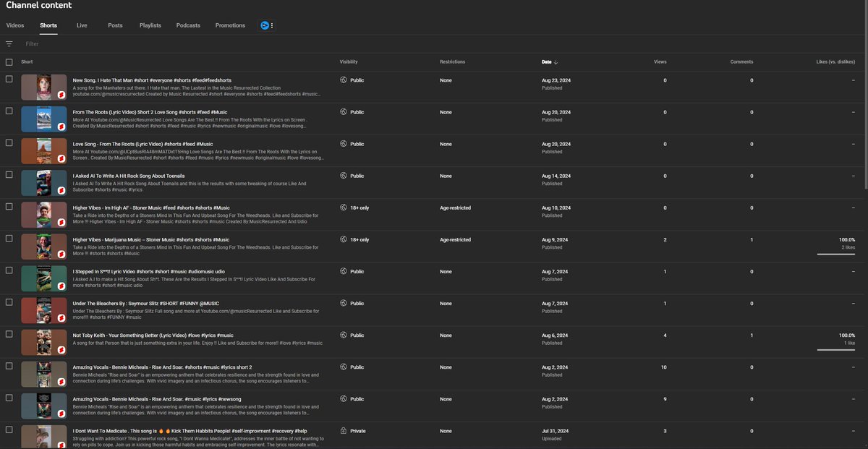Click 18+ icon on Marijuana Music row
The height and width of the screenshot is (449, 868).
tap(344, 239)
